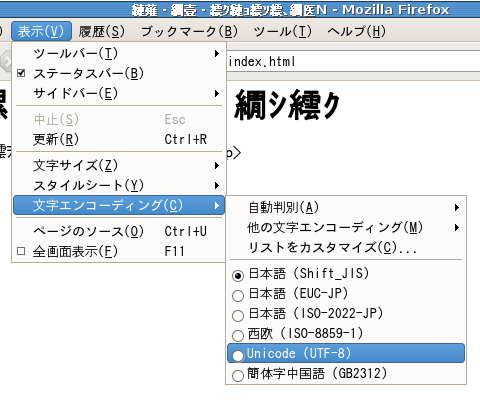Switch encoding to Unicode (UTF-8)
480x400 pixels.
(x=346, y=353)
